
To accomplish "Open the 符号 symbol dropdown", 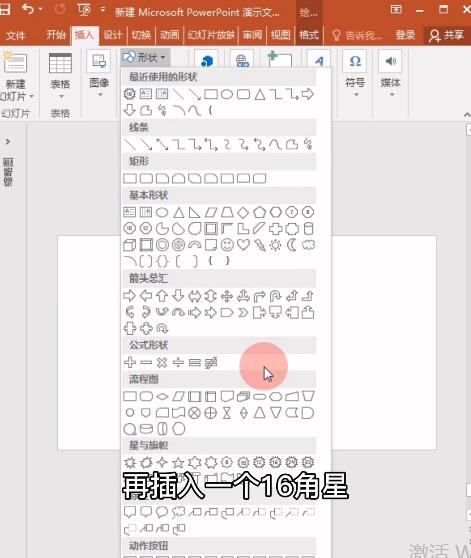I will pyautogui.click(x=355, y=74).
